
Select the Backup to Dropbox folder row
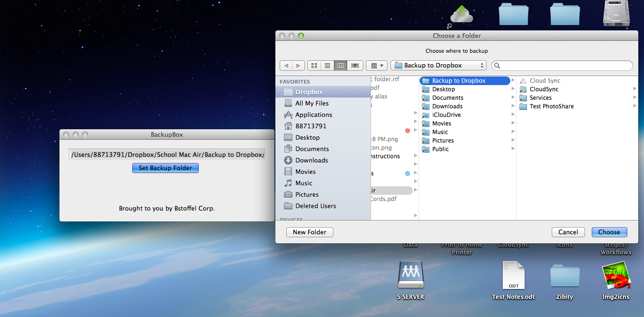click(x=465, y=81)
